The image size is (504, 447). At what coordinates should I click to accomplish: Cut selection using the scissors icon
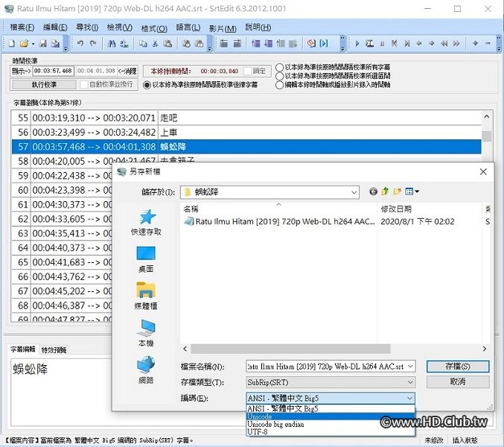(x=156, y=43)
